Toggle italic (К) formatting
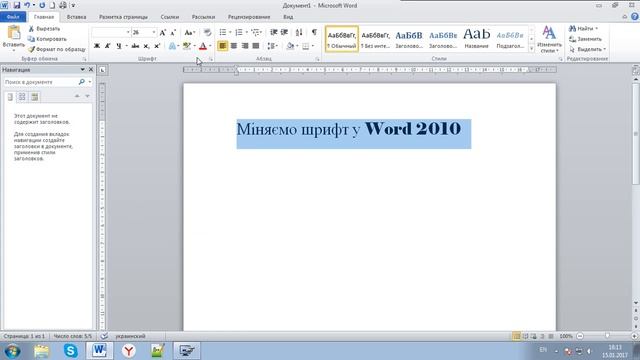Viewport: 640px width, 360px height. pos(107,46)
